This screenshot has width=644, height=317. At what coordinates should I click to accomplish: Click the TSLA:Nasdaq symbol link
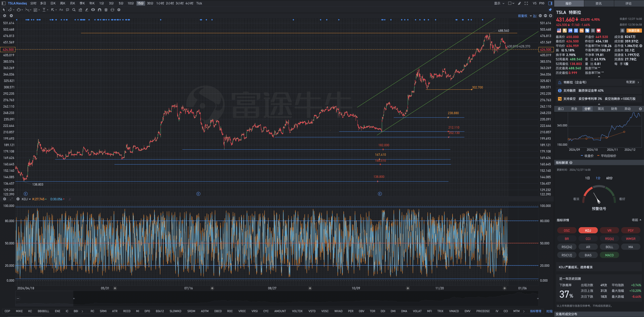[x=17, y=3]
